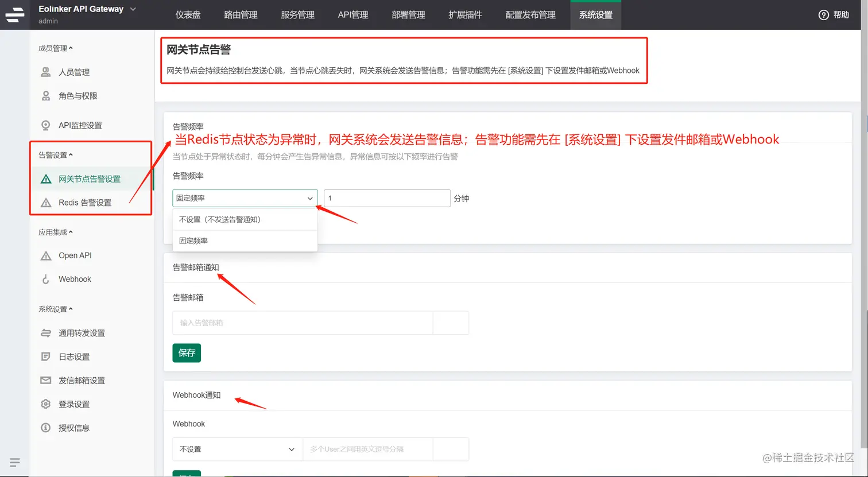Click the 通用转发设置 forwarding icon

pyautogui.click(x=46, y=332)
